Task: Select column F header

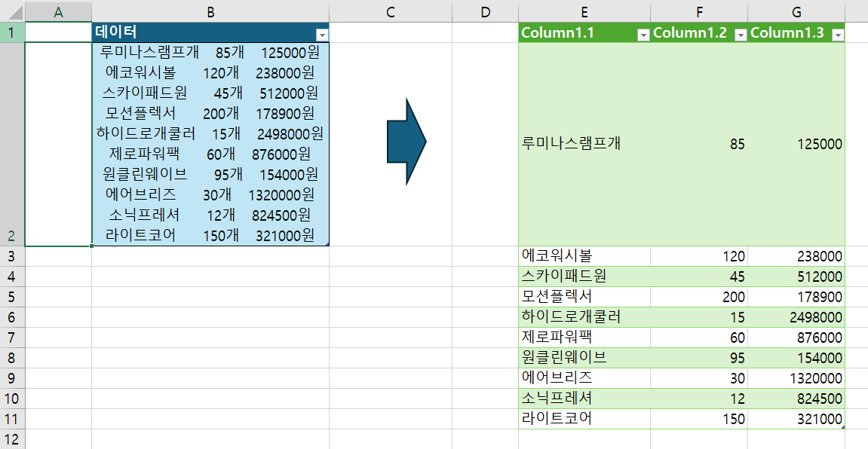Action: pos(699,11)
